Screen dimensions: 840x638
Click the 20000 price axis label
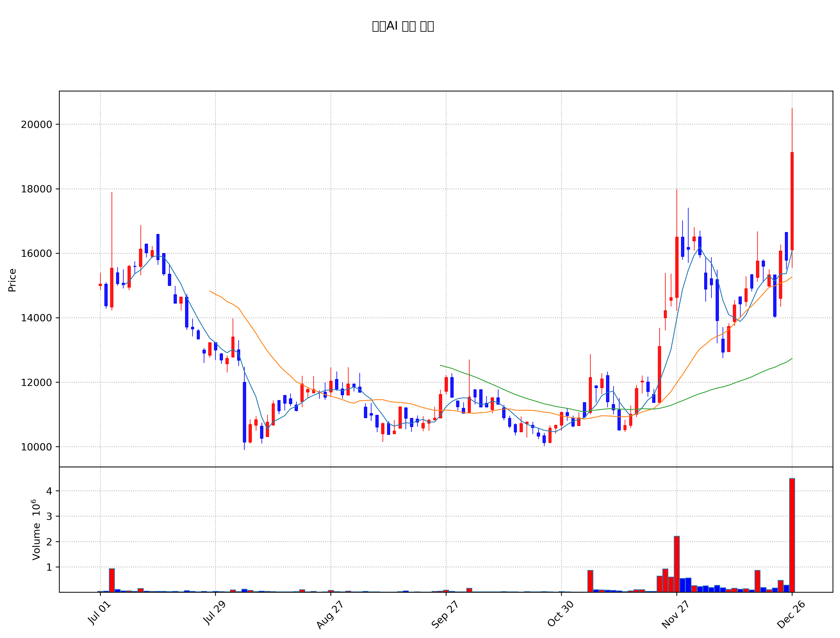(37, 125)
